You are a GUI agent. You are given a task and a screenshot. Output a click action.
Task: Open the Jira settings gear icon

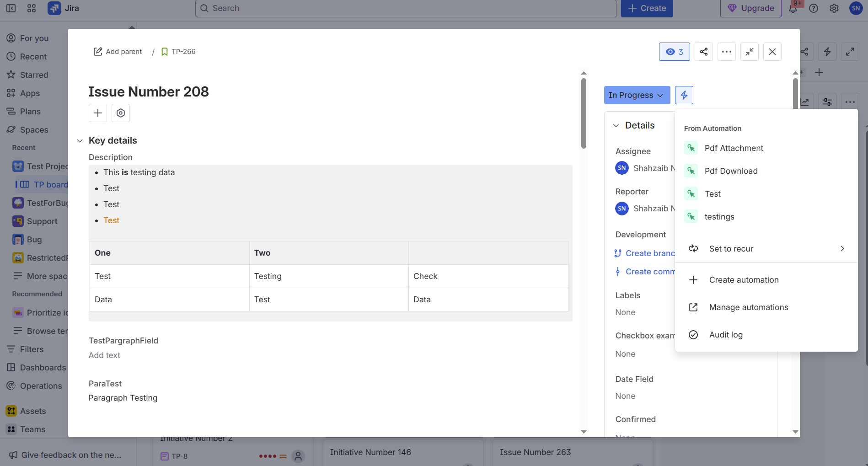(834, 8)
